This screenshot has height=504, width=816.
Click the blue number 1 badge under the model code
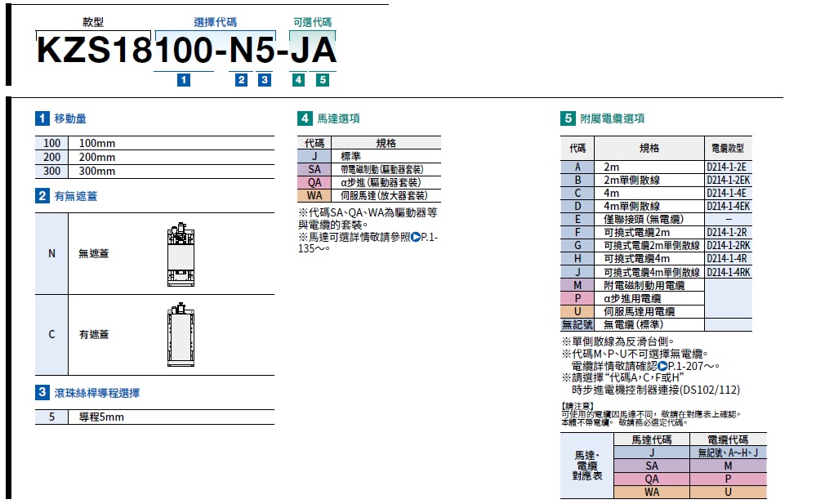point(184,80)
